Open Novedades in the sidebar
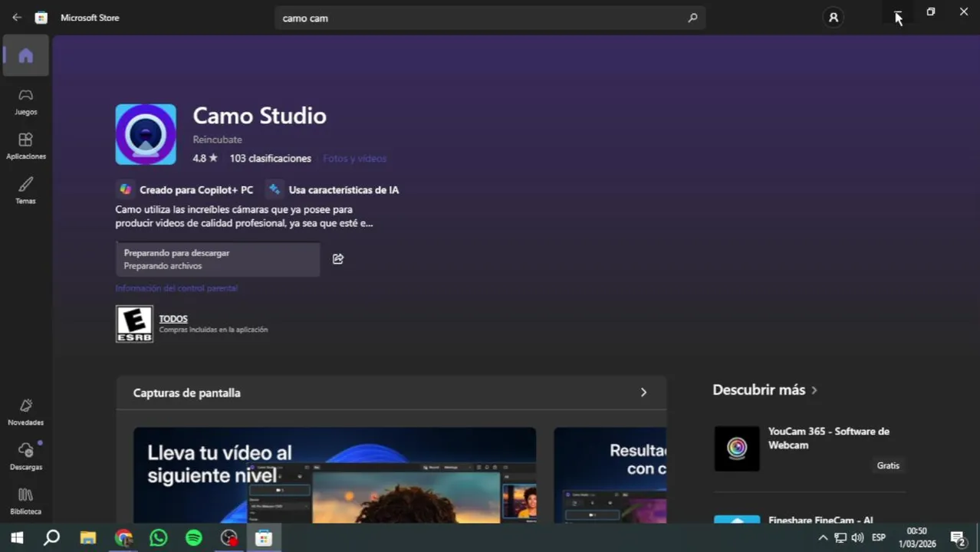980x552 pixels. pos(26,412)
